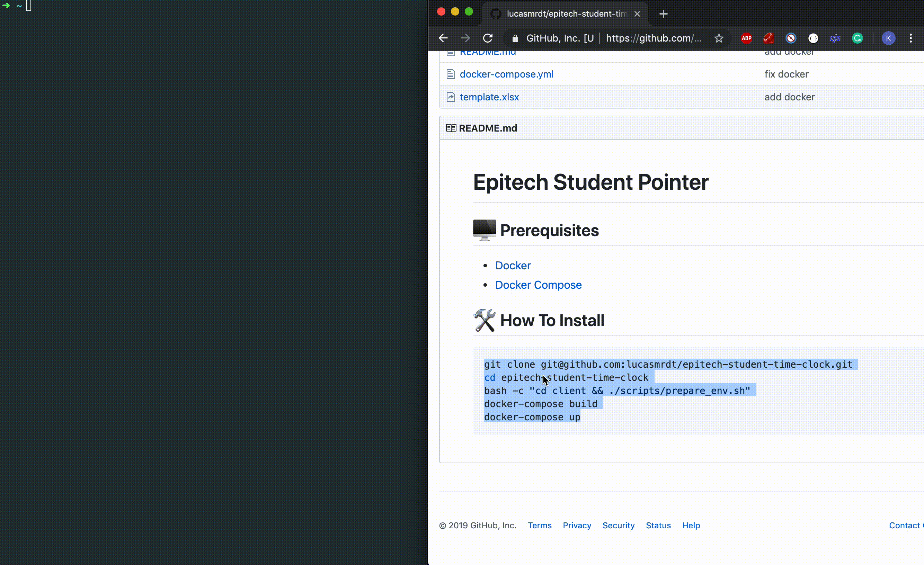Open the docker-compose.yml file

tap(506, 74)
